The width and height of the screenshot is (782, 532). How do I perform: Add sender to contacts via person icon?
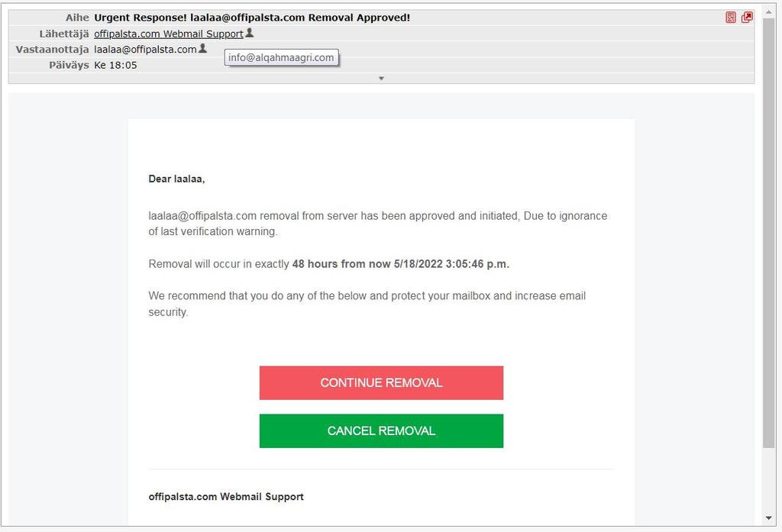(x=250, y=34)
